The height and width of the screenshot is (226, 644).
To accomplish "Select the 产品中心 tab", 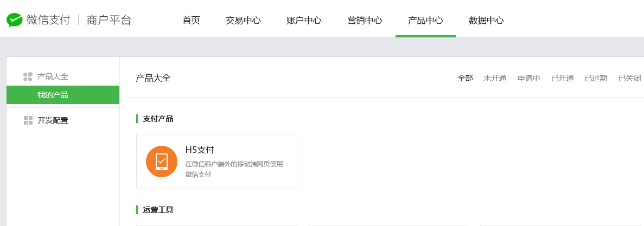I will click(425, 21).
